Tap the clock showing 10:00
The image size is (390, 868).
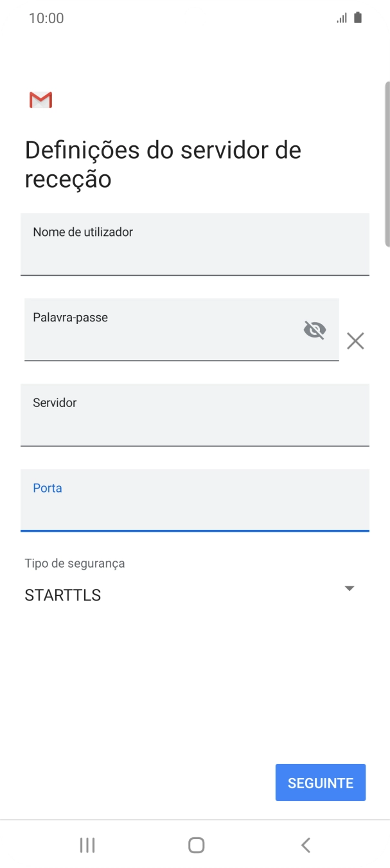point(46,17)
